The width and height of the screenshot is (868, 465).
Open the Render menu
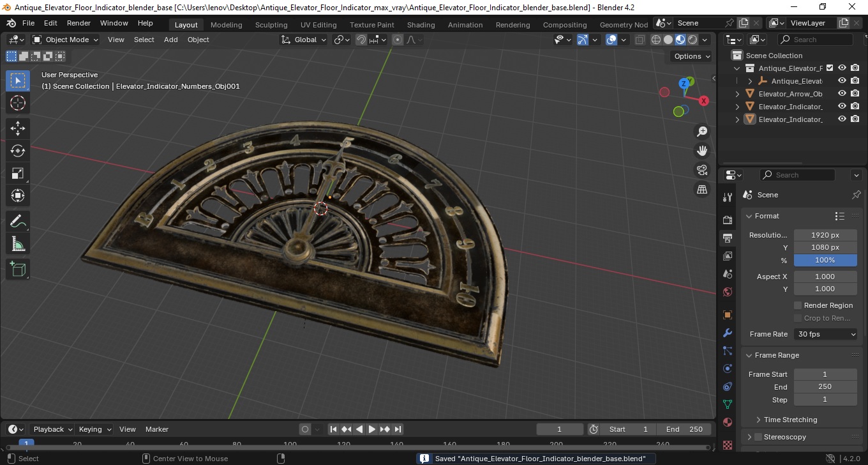[x=79, y=23]
